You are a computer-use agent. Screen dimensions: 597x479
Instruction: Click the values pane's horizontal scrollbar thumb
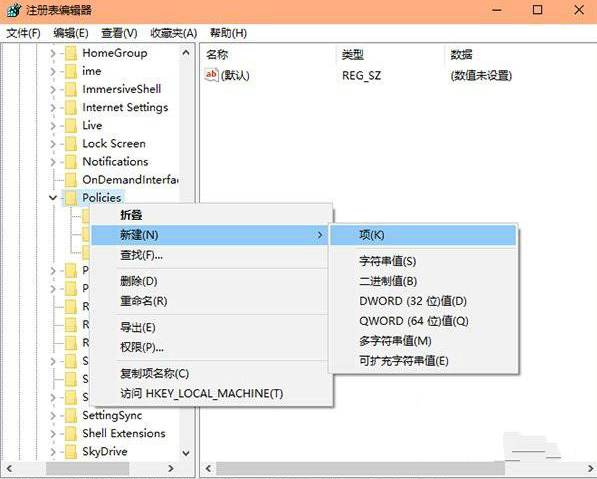(x=360, y=468)
